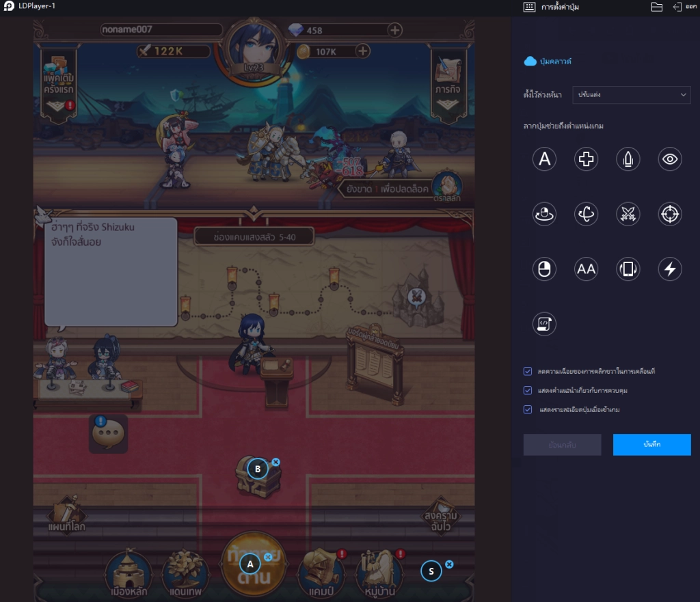Open the player avatar Lv.23 portrait
700x602 pixels.
254,50
